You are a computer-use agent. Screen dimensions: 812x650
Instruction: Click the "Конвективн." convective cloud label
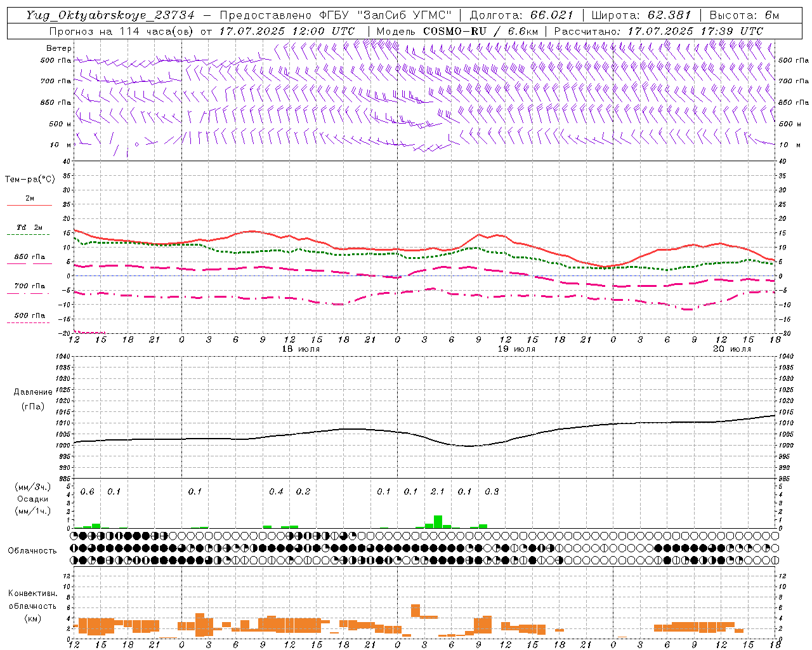32,594
